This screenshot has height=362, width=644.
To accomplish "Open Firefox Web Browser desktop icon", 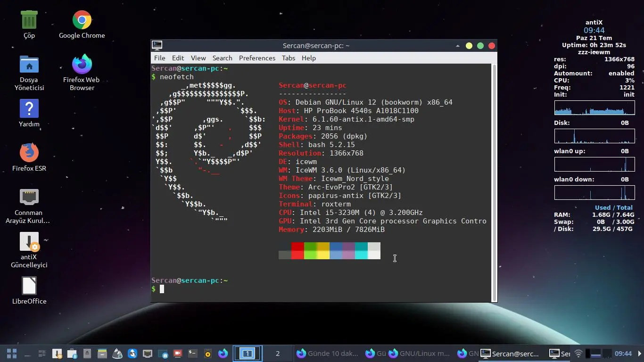I will tap(82, 73).
